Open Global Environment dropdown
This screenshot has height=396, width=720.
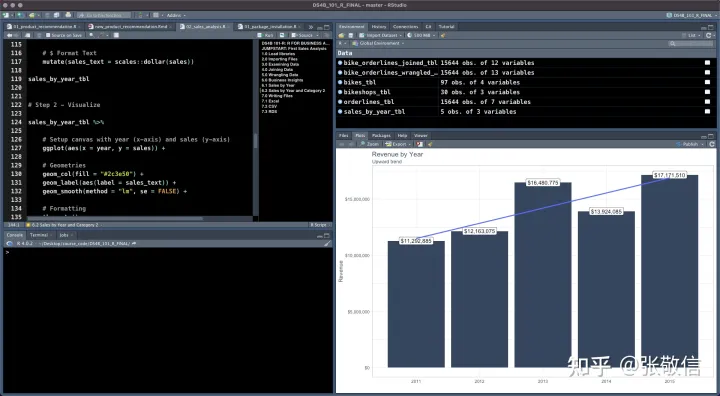click(x=378, y=43)
